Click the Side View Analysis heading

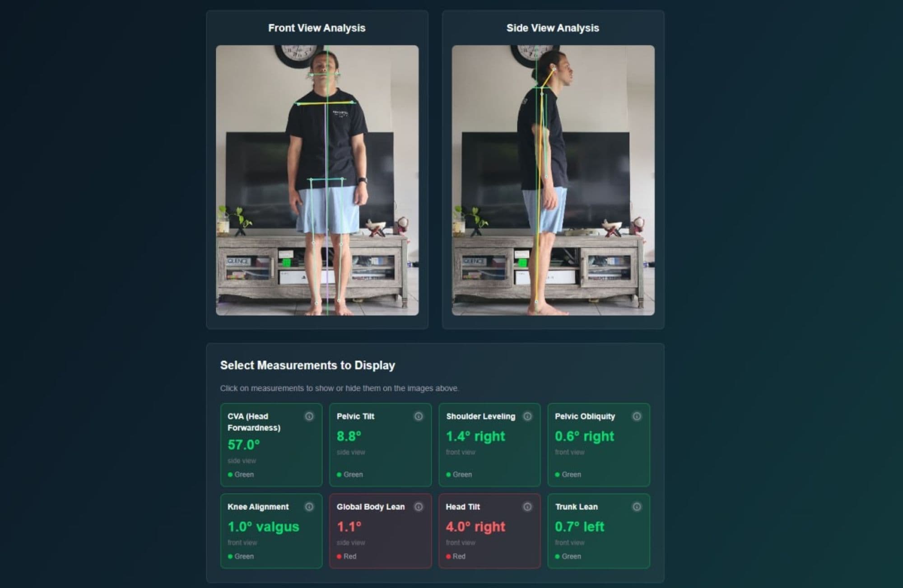pos(553,28)
